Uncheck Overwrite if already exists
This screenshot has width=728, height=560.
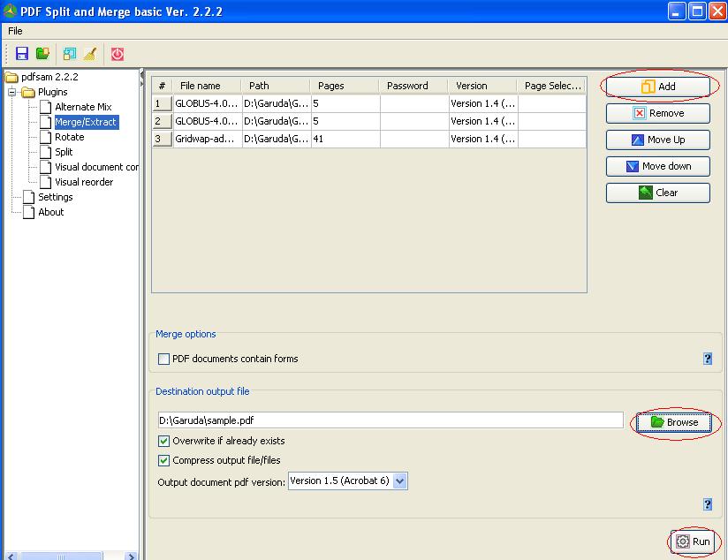tap(163, 441)
